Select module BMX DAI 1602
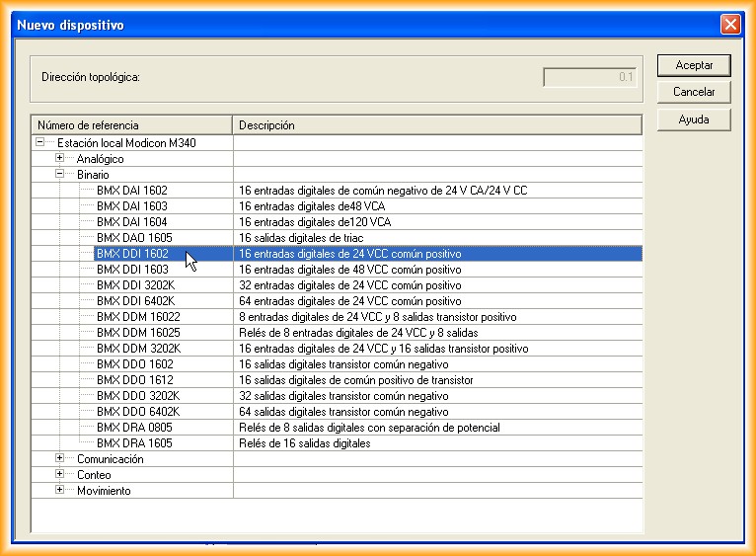The height and width of the screenshot is (556, 756). [x=132, y=190]
